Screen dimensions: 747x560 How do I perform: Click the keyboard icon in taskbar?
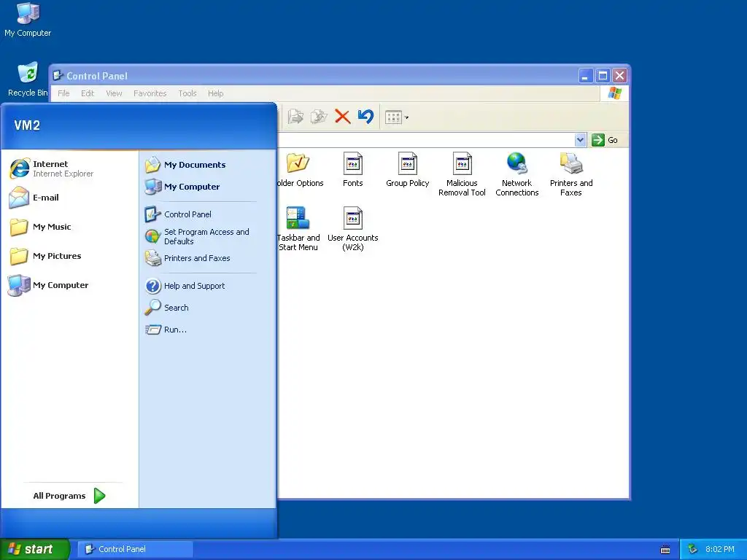[x=665, y=550]
